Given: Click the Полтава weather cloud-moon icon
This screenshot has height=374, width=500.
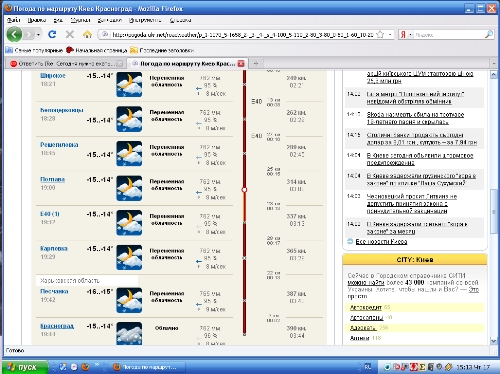Looking at the screenshot, I should coord(129,189).
